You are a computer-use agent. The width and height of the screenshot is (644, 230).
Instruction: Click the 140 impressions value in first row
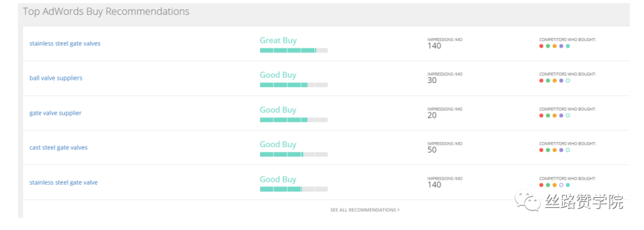coord(434,46)
